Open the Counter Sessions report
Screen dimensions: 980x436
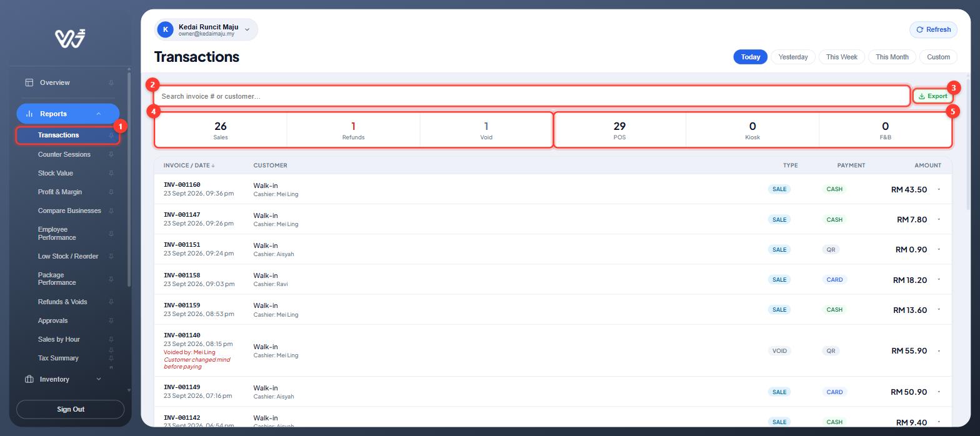[64, 154]
